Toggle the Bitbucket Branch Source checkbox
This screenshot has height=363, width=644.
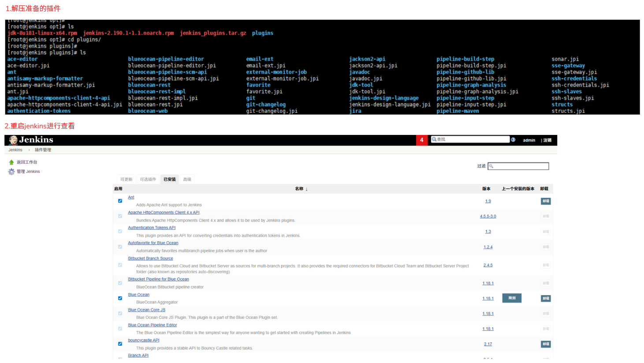coord(120,265)
